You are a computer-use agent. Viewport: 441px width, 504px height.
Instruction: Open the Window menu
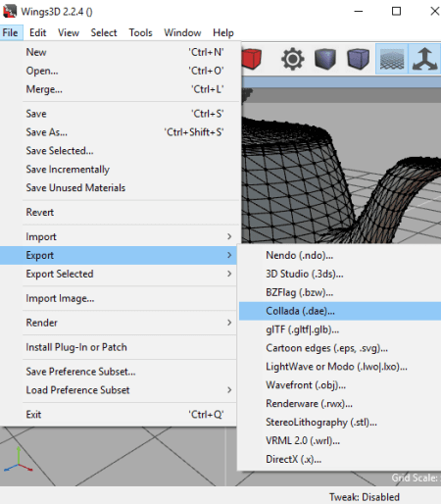point(182,32)
